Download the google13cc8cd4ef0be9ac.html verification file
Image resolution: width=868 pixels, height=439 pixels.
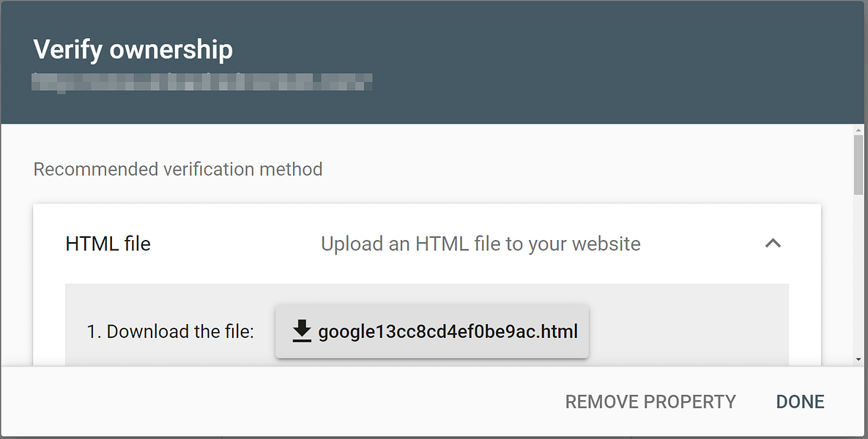(x=431, y=331)
